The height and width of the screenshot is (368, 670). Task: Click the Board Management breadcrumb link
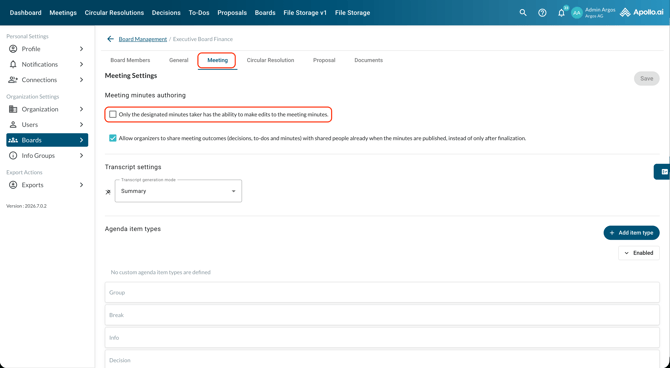click(143, 39)
